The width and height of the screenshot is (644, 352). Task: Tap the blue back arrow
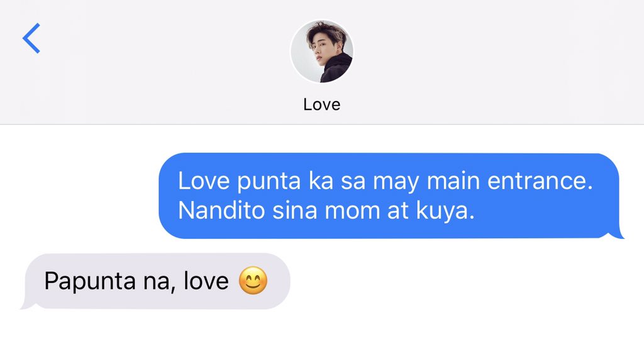click(x=31, y=38)
